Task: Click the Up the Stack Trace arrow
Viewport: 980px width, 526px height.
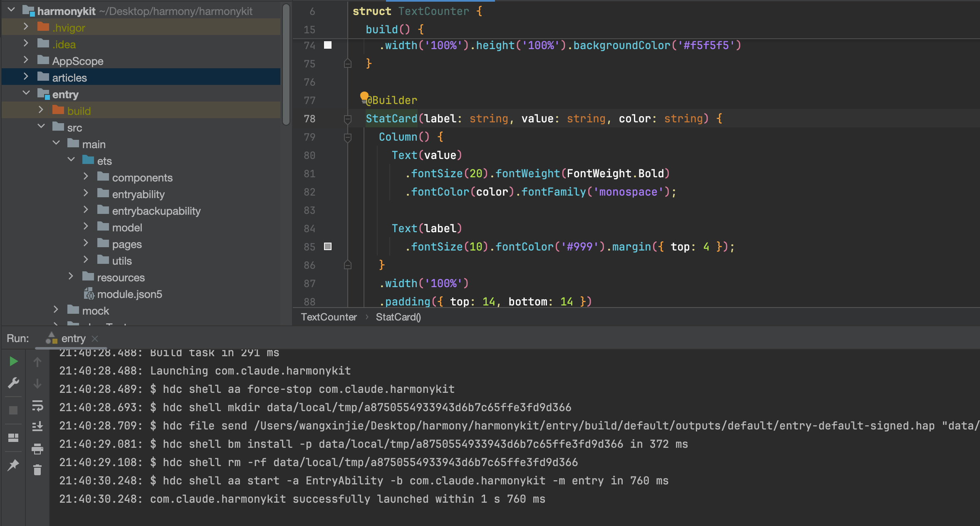Action: 37,362
